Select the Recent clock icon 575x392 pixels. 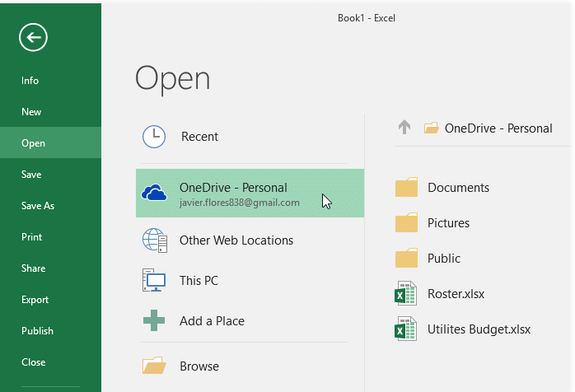(x=154, y=137)
